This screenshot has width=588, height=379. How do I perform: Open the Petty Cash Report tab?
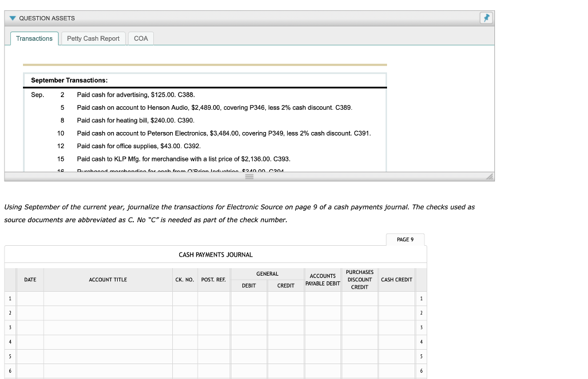point(93,38)
